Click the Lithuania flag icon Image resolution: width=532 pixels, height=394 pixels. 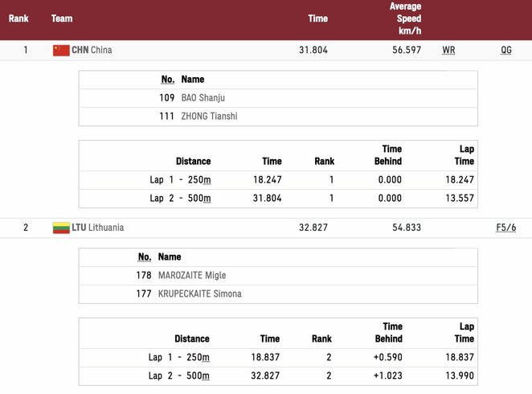(x=61, y=228)
